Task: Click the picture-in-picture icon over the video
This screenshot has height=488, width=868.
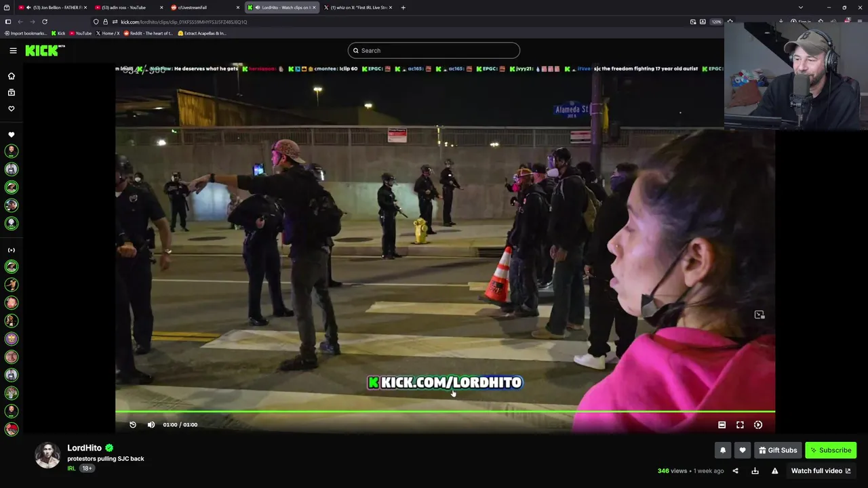Action: click(x=759, y=314)
